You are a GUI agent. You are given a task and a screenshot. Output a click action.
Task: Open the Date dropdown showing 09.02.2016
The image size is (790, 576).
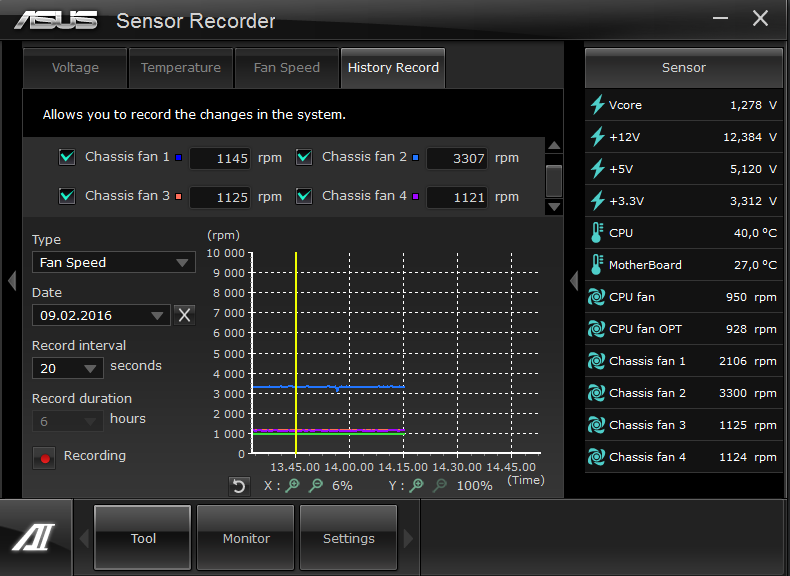coord(101,315)
